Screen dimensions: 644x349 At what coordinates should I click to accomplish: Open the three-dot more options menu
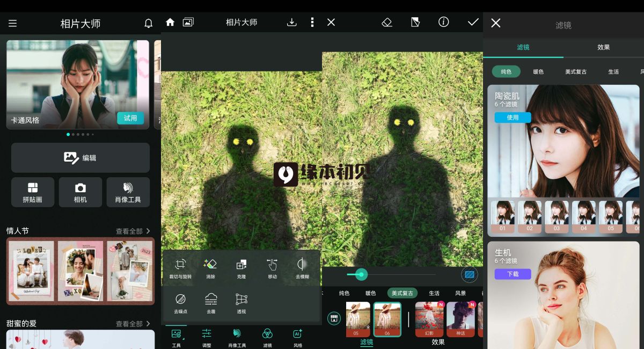tap(312, 23)
